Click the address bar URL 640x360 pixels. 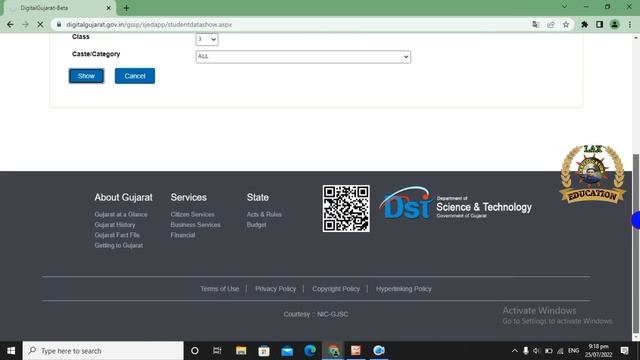[149, 24]
